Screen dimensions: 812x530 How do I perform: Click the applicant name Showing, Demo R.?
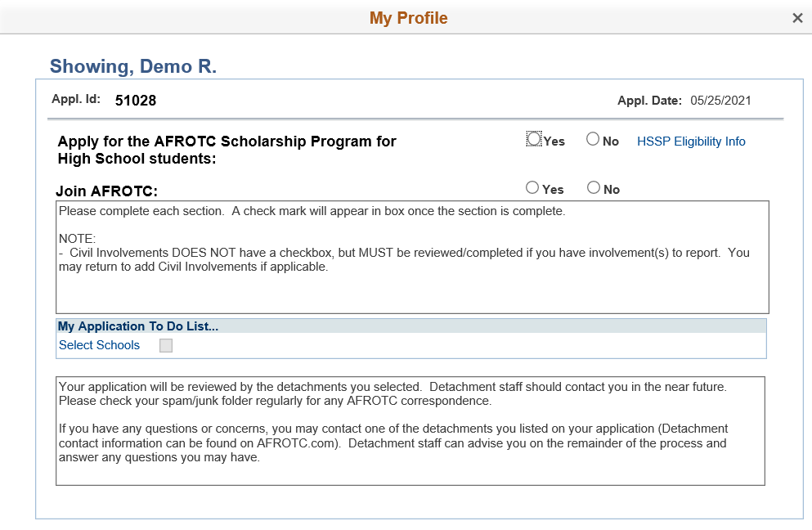click(x=133, y=67)
